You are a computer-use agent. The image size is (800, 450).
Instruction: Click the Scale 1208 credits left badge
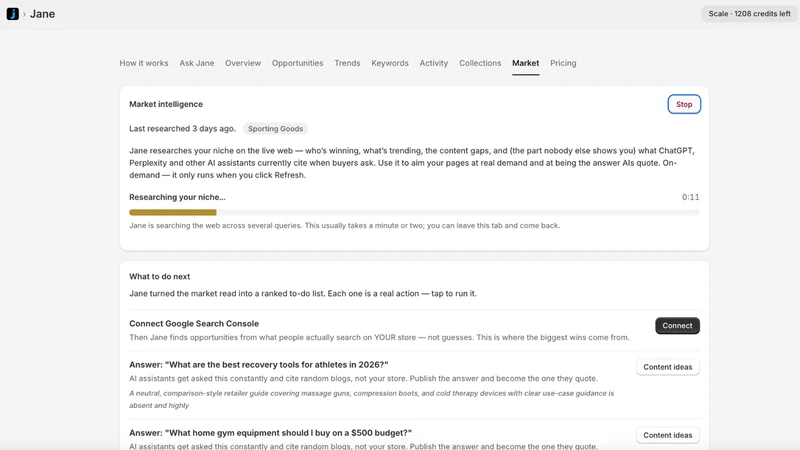click(749, 14)
